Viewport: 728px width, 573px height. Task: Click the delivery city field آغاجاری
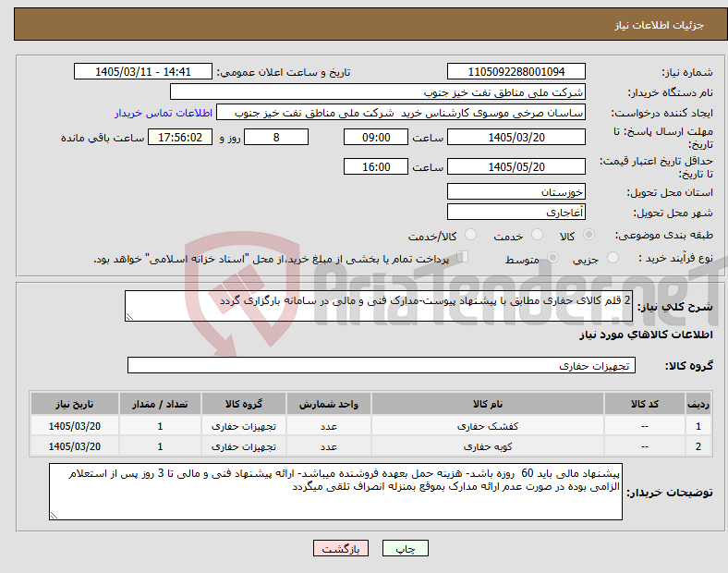[x=516, y=212]
